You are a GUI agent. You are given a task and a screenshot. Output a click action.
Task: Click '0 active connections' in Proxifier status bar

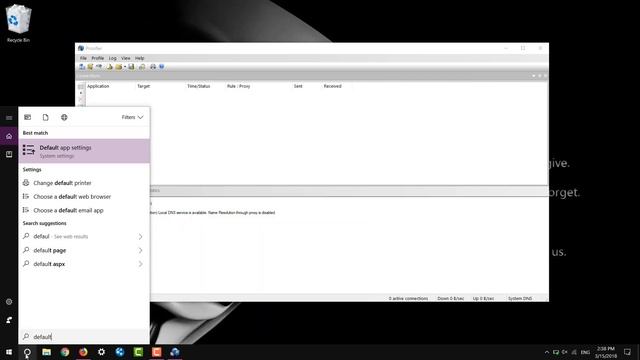click(408, 298)
